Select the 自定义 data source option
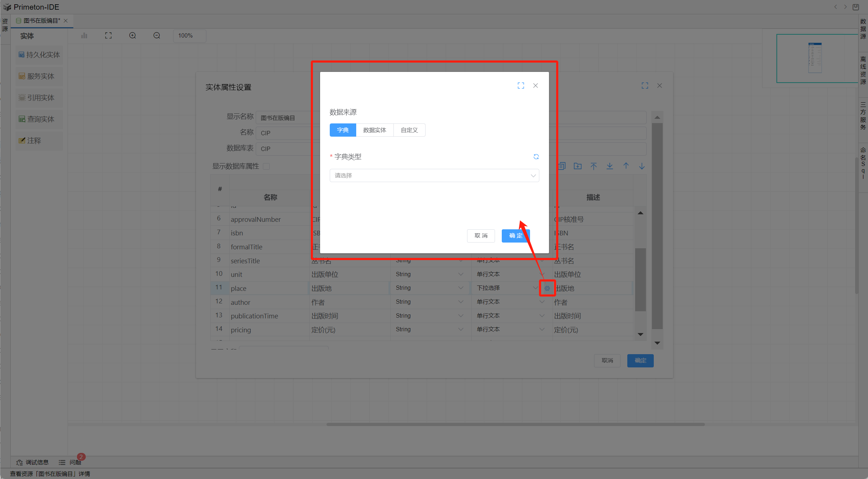 (x=409, y=130)
